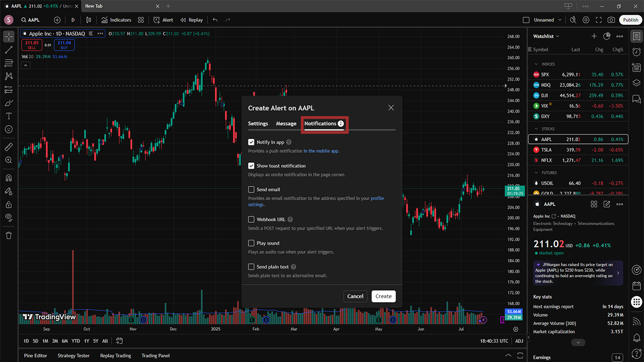The height and width of the screenshot is (362, 644).
Task: Open the Pine Editor tab
Action: point(35,355)
